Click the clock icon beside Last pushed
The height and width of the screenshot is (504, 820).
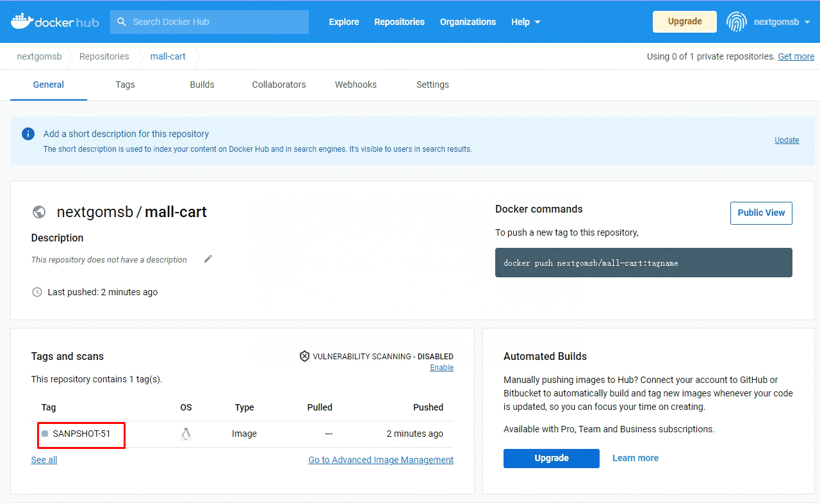click(37, 292)
